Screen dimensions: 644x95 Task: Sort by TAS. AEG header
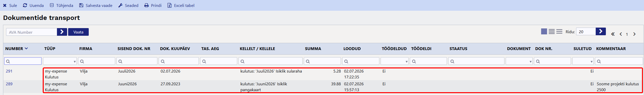(210, 49)
